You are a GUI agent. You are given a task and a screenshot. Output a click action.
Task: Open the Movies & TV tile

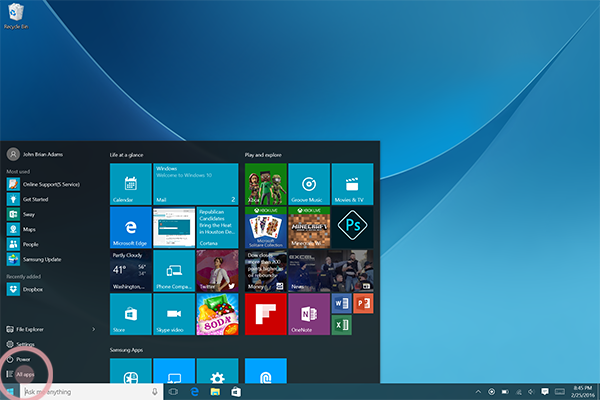(x=352, y=184)
